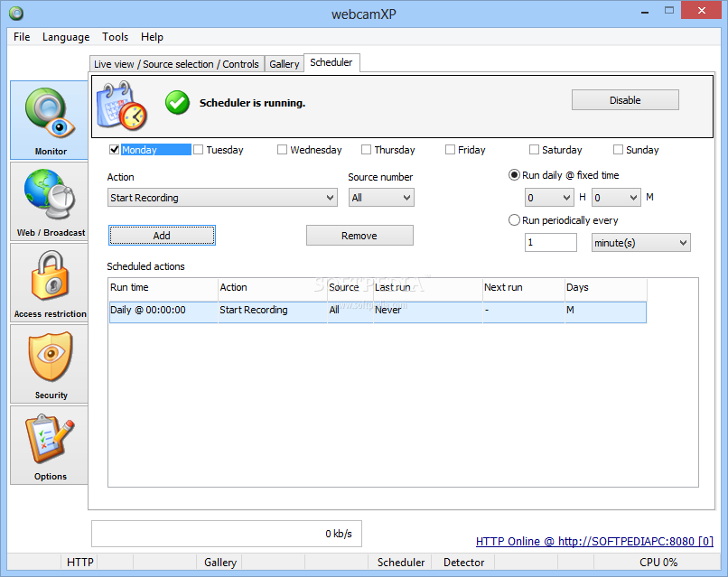Viewport: 728px width, 577px height.
Task: Select the Scheduler tab
Action: [x=331, y=62]
